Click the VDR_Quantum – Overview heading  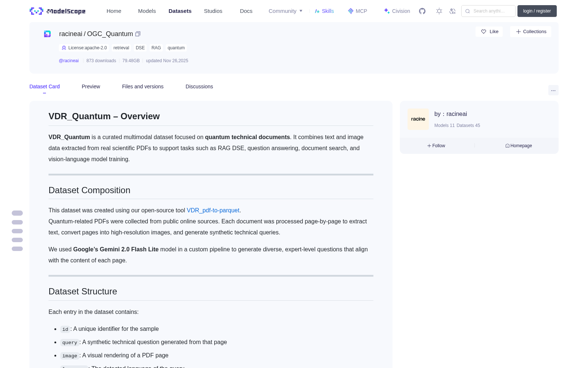click(104, 116)
